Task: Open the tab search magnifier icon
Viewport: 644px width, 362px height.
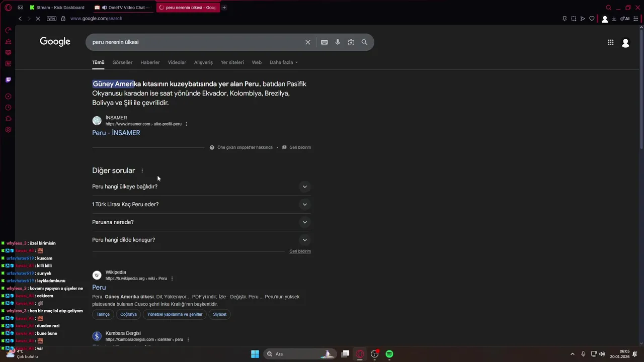Action: pos(608,8)
